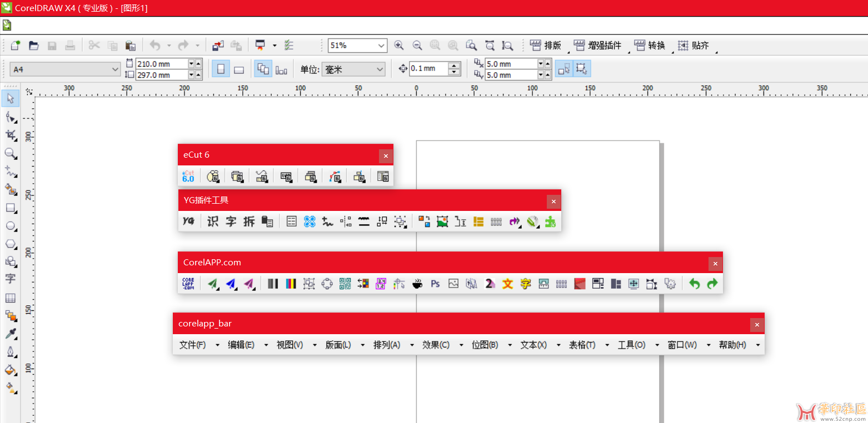Image resolution: width=868 pixels, height=423 pixels.
Task: Select the Eyedropper tool in the toolbox
Action: click(11, 334)
